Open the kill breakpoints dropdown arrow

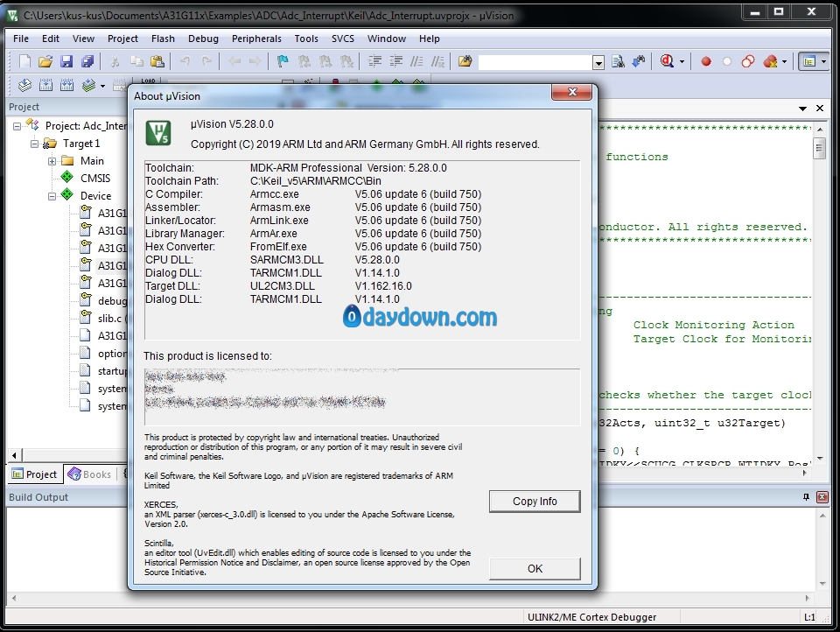(784, 61)
